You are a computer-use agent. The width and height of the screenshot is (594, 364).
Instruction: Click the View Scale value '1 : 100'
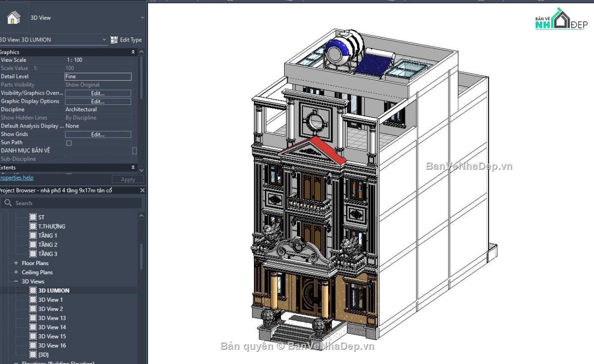pos(74,60)
